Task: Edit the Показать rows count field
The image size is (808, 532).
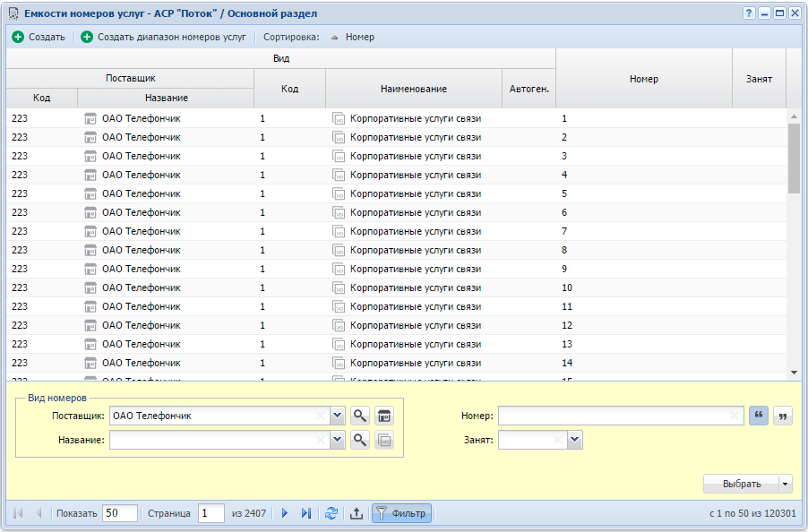Action: (x=119, y=513)
